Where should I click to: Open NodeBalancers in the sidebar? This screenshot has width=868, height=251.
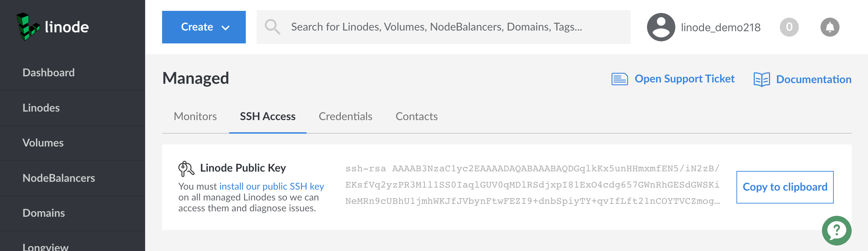point(59,178)
